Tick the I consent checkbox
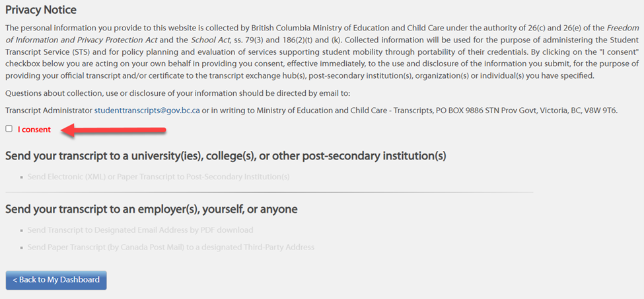The image size is (644, 299). pos(9,129)
